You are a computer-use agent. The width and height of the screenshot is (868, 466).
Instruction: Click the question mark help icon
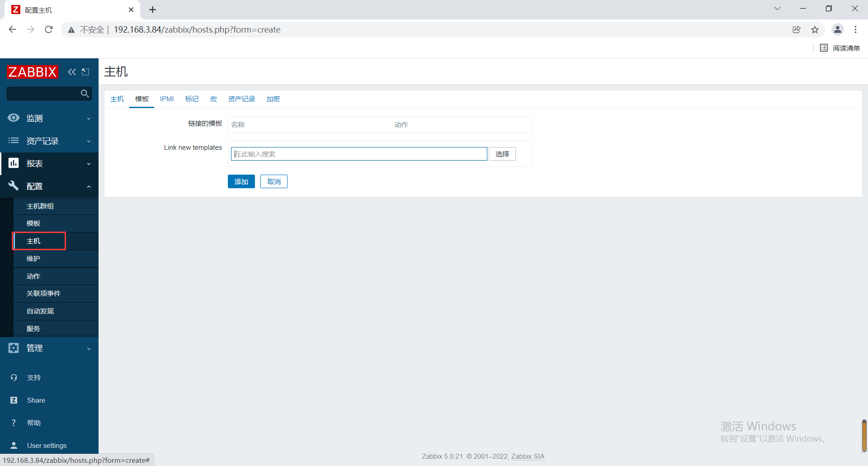point(14,423)
